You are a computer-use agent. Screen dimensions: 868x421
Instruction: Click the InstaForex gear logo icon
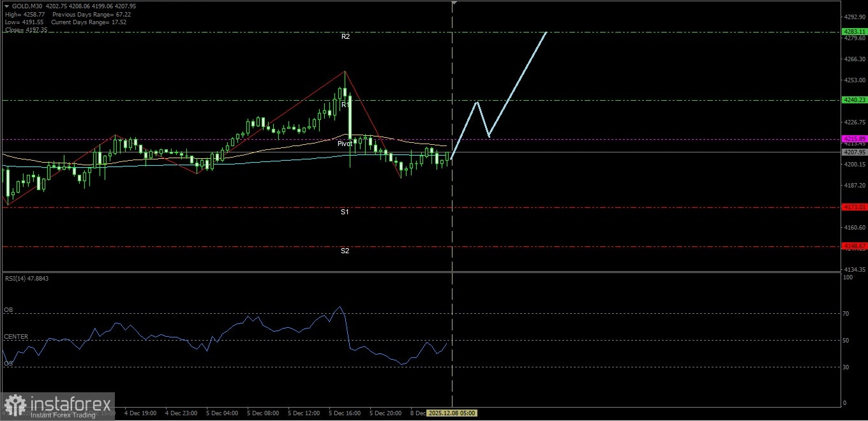click(15, 405)
